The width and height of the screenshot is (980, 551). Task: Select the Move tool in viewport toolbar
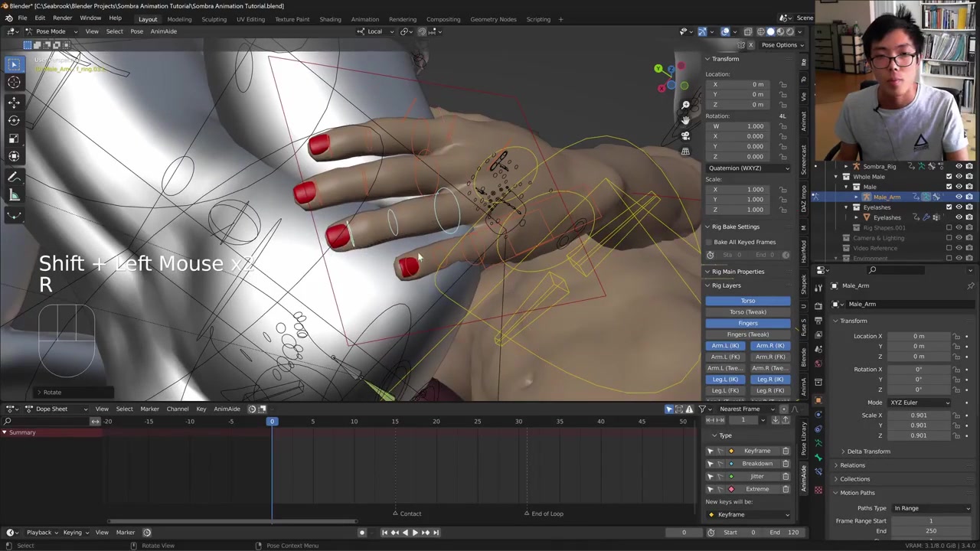[14, 102]
